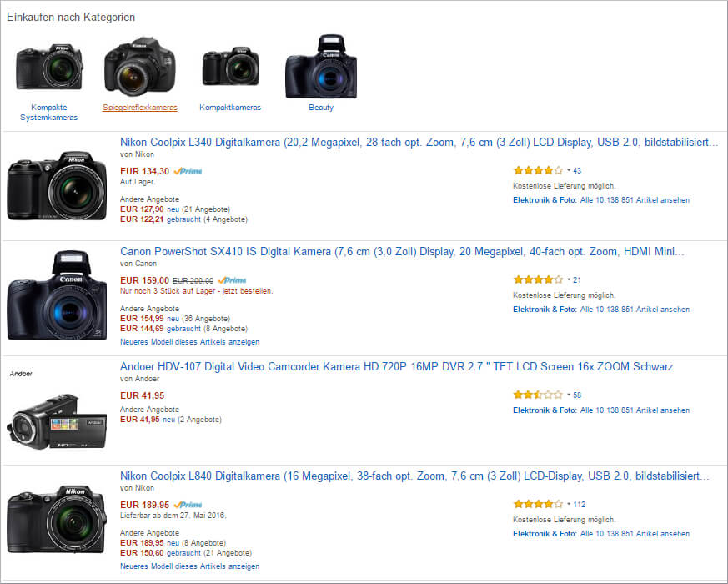The height and width of the screenshot is (584, 728).
Task: Expand rating dropdown arrow for Canon PowerShot SX410
Action: pos(569,280)
